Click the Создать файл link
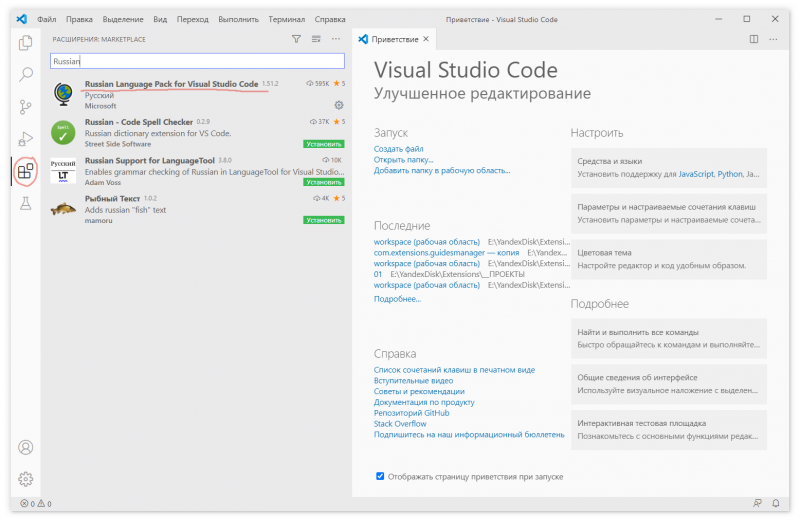The width and height of the screenshot is (800, 520). [x=399, y=149]
